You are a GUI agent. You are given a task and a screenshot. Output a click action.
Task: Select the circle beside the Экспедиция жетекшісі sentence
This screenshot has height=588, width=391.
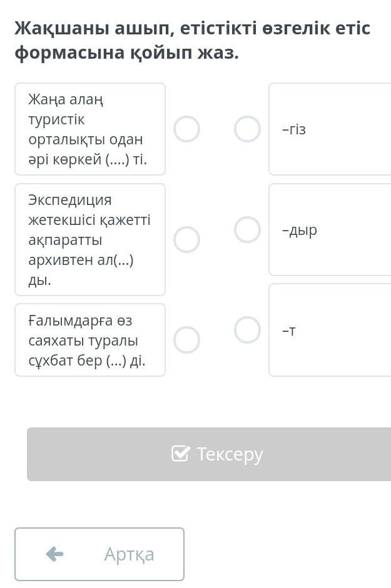186,239
